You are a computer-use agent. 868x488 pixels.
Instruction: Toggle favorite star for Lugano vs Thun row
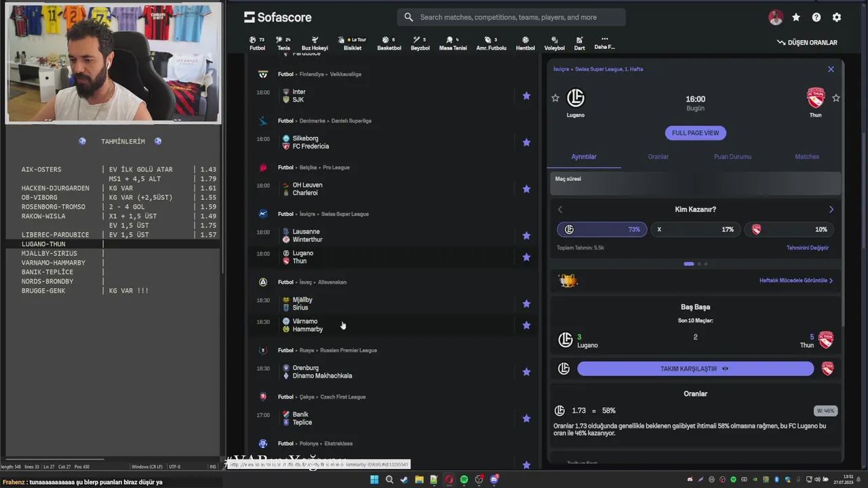(526, 258)
